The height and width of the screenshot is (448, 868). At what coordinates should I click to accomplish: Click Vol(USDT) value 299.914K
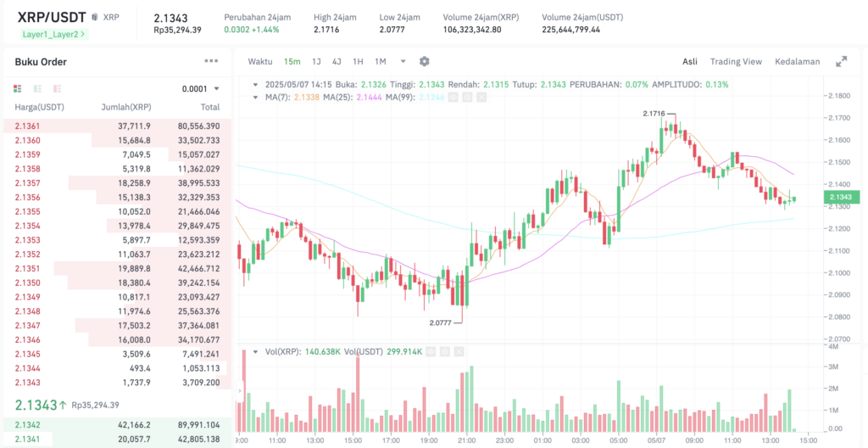(x=404, y=351)
